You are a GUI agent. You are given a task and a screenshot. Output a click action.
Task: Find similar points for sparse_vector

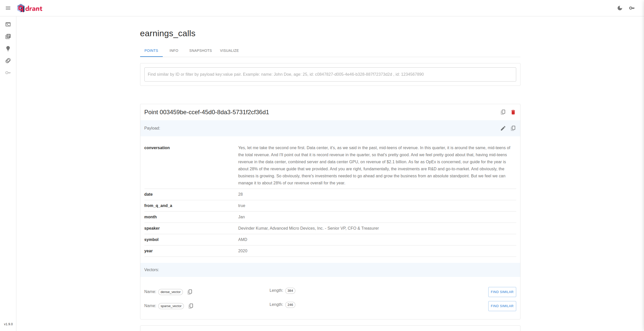point(502,306)
